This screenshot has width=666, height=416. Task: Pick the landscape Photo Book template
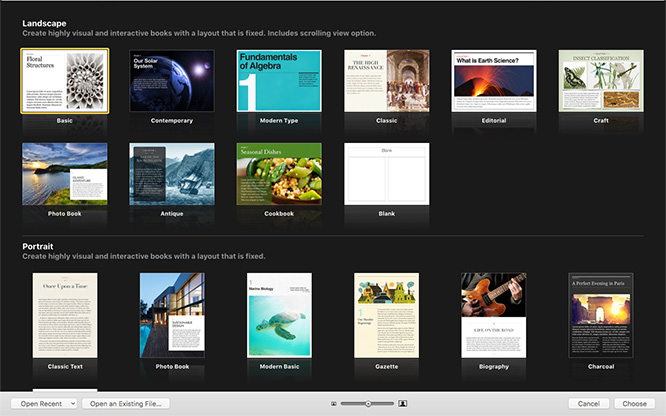tap(64, 173)
